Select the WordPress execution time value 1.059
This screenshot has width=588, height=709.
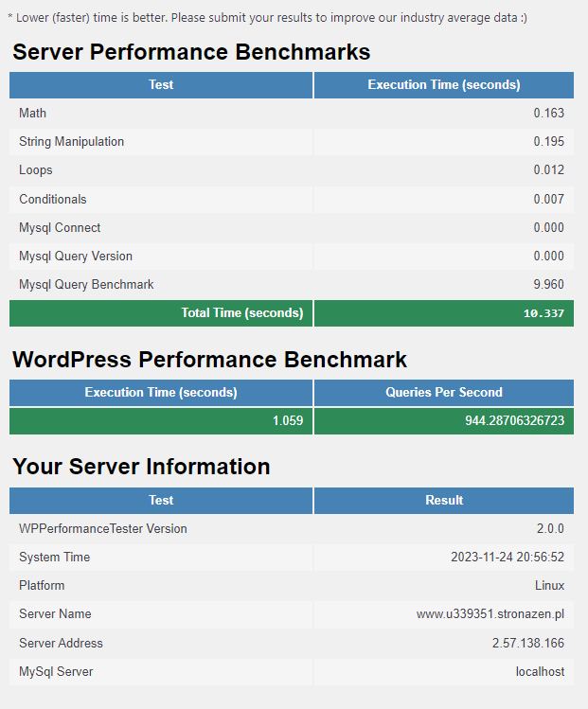287,420
